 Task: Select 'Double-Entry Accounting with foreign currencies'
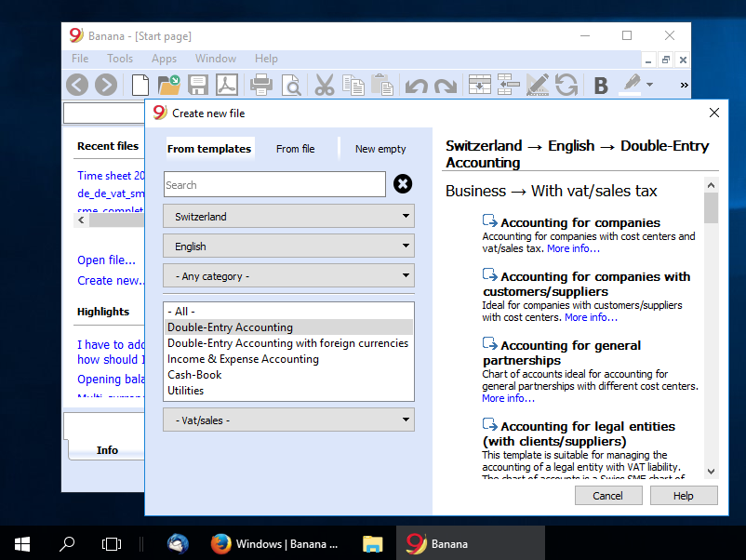click(288, 343)
